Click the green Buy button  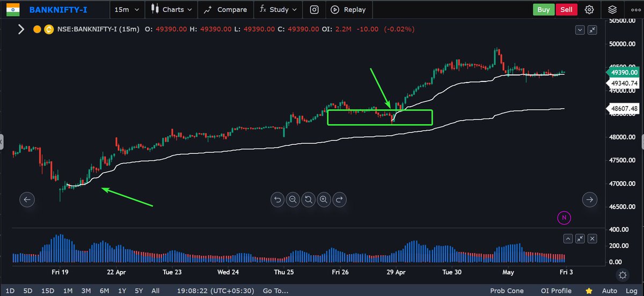point(544,9)
